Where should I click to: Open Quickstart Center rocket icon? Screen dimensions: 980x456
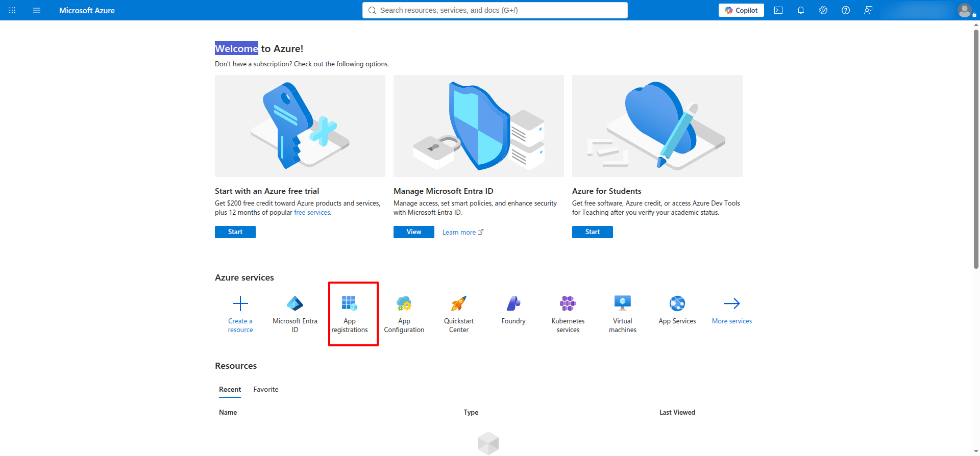(x=459, y=303)
